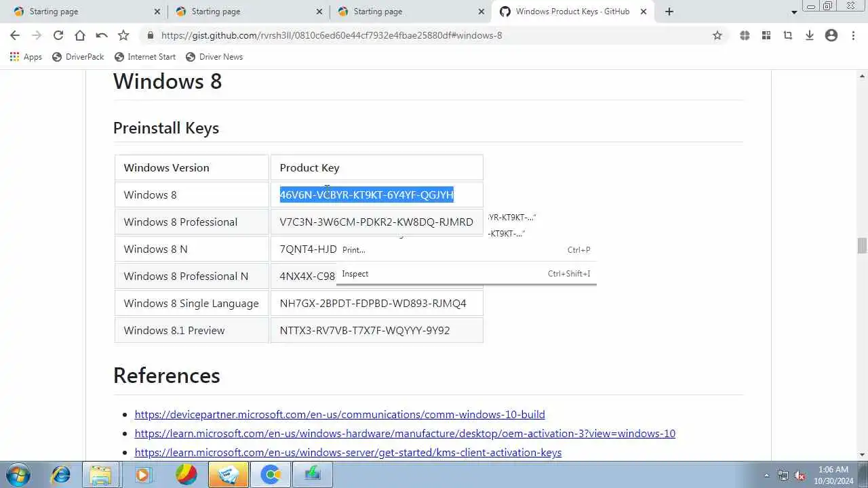Viewport: 868px width, 488px height.
Task: Close the Windows Product Keys tab
Action: [644, 12]
